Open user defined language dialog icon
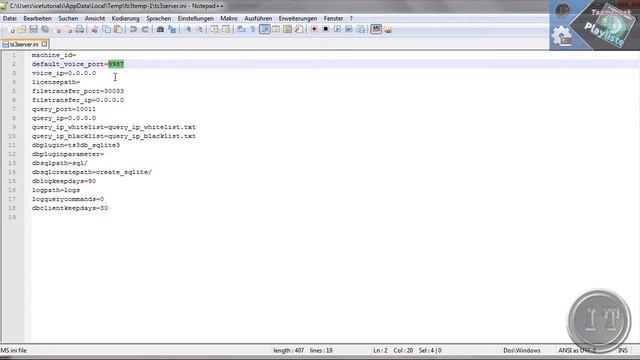The height and width of the screenshot is (360, 640). (276, 29)
